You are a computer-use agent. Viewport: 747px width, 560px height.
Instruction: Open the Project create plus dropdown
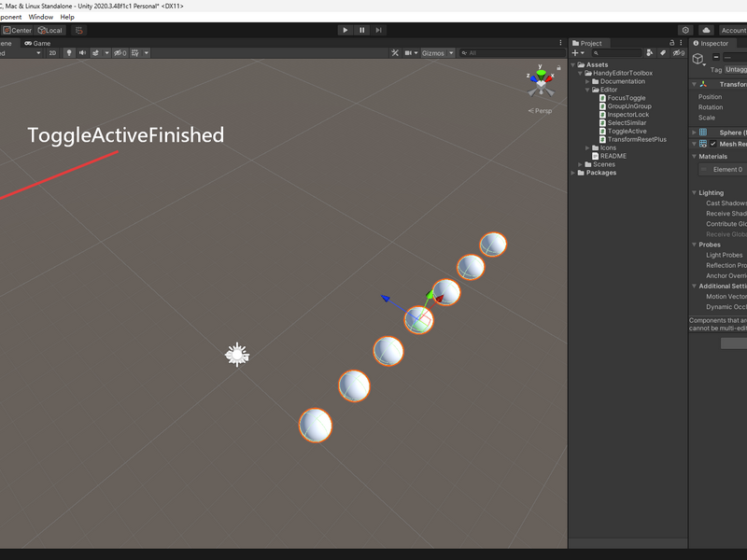(x=578, y=53)
